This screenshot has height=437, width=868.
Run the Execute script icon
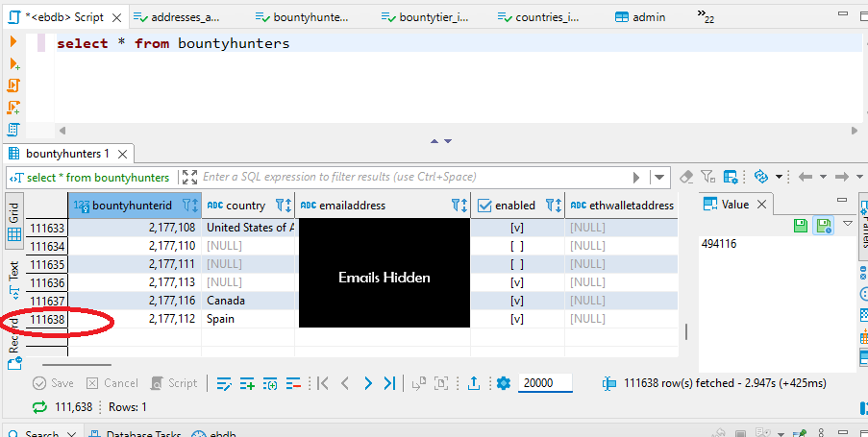click(14, 85)
